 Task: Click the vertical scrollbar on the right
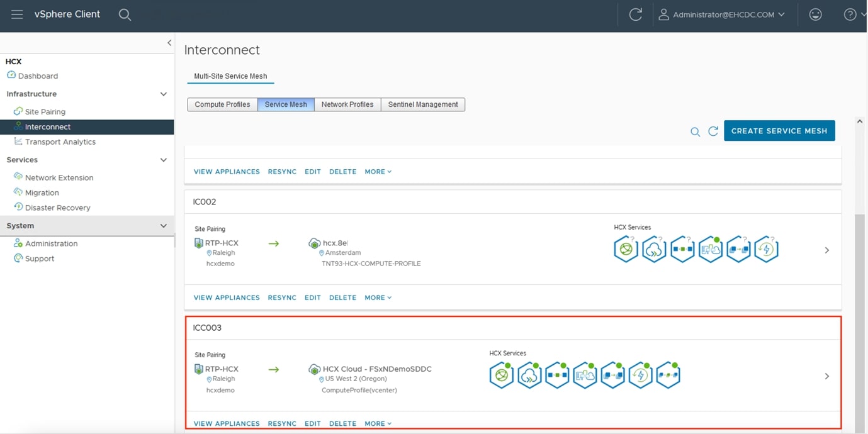pyautogui.click(x=859, y=314)
